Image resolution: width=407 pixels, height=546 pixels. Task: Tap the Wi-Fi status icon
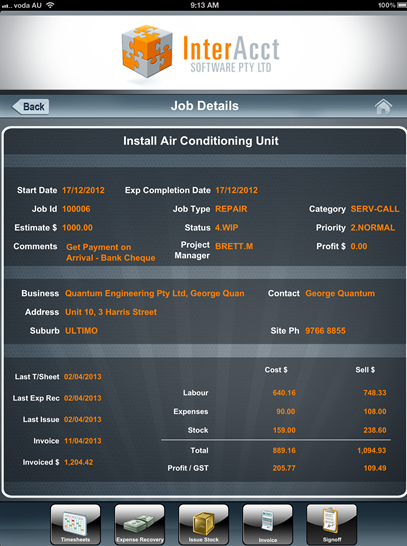50,5
